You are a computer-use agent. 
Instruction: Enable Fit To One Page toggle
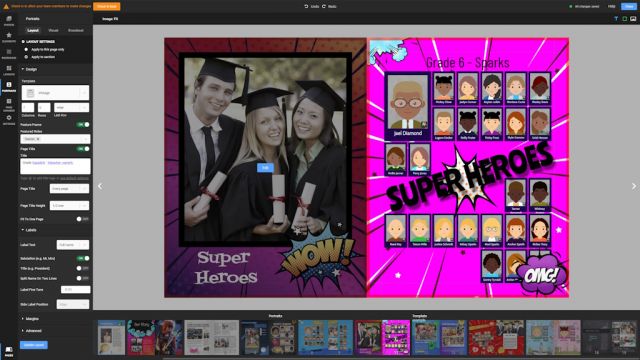point(82,219)
